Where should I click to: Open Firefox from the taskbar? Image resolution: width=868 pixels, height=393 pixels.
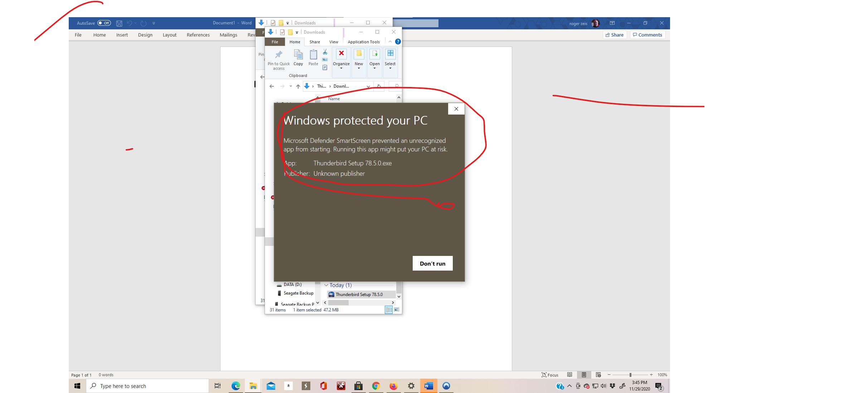[x=393, y=386]
